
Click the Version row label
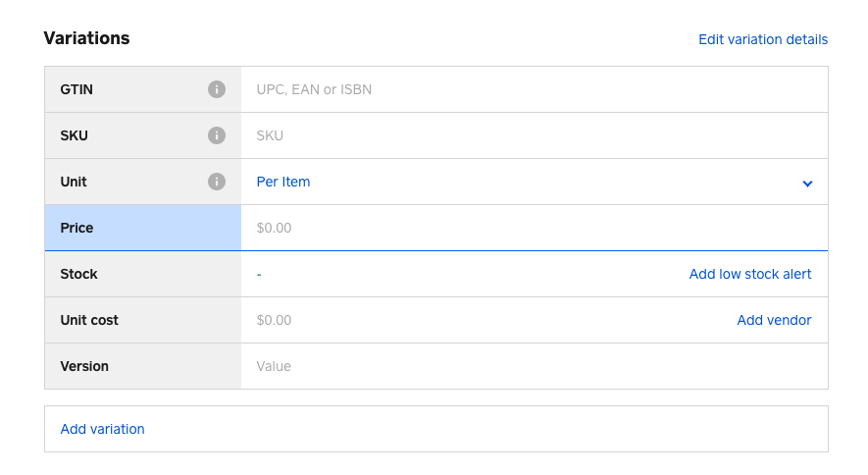coord(84,366)
